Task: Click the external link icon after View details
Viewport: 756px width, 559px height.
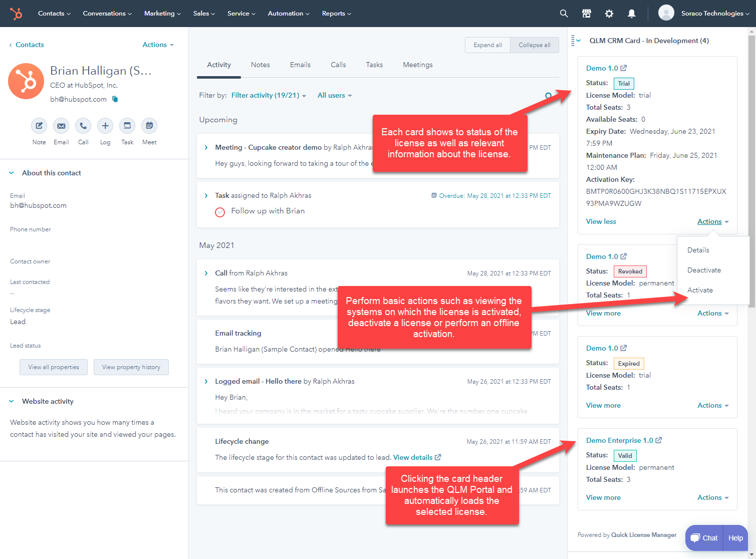Action: pos(438,457)
